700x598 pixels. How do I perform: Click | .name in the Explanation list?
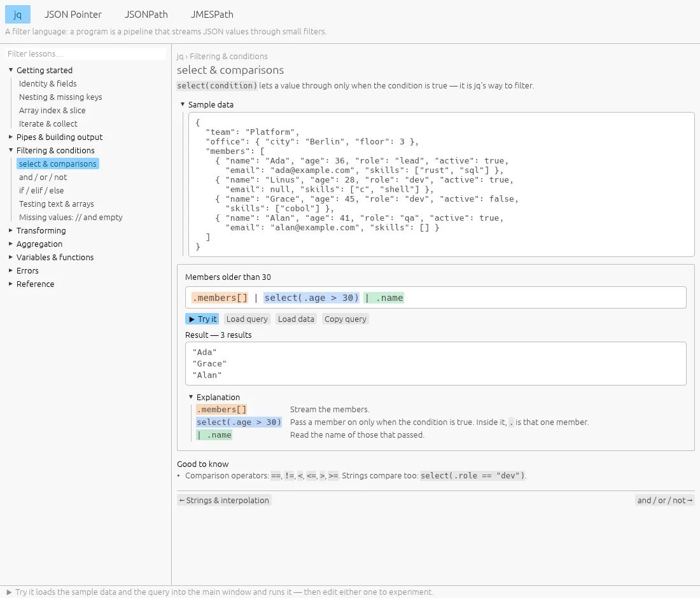click(x=214, y=435)
